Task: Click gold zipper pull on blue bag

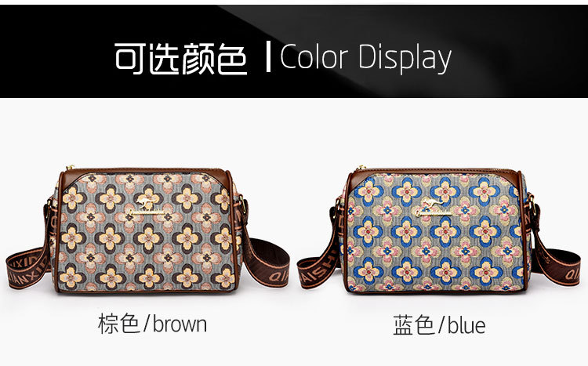Action: coord(361,167)
